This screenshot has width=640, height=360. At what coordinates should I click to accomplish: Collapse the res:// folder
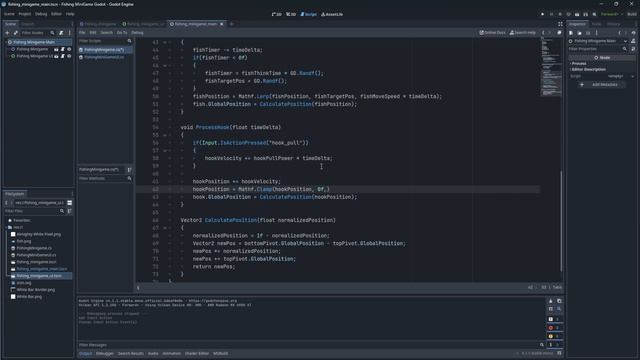tap(6, 227)
